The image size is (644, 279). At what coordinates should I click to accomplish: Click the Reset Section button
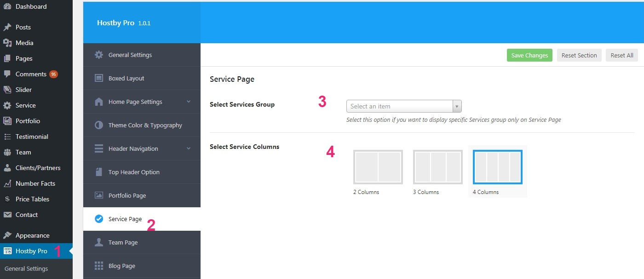[579, 55]
